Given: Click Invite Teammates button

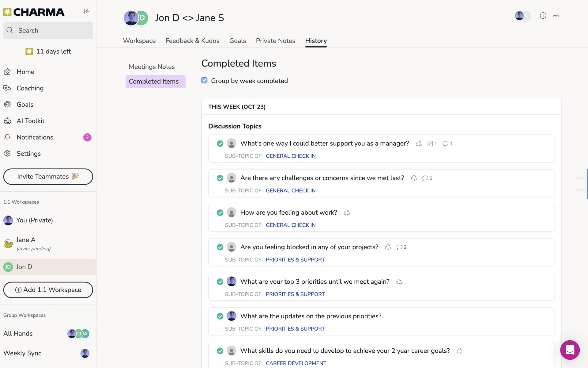Looking at the screenshot, I should (48, 177).
